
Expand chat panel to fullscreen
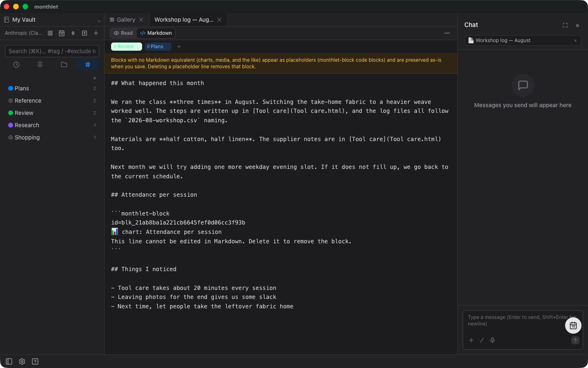(x=565, y=25)
